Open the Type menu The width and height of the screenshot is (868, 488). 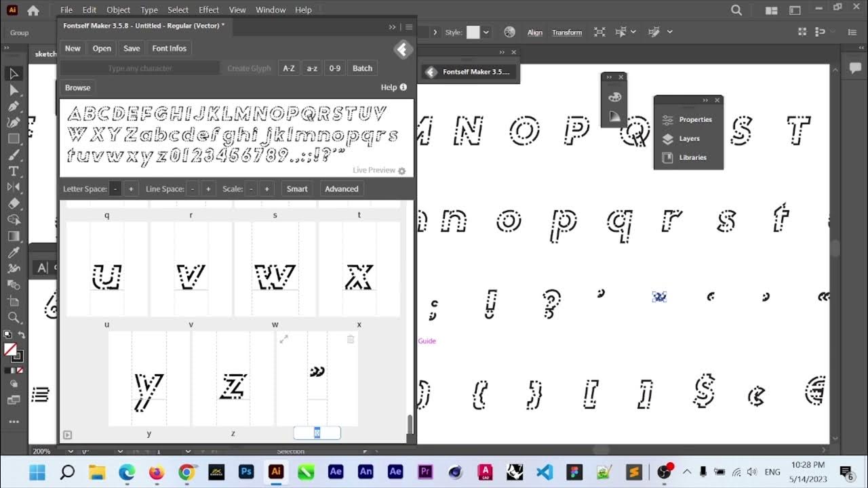click(149, 9)
